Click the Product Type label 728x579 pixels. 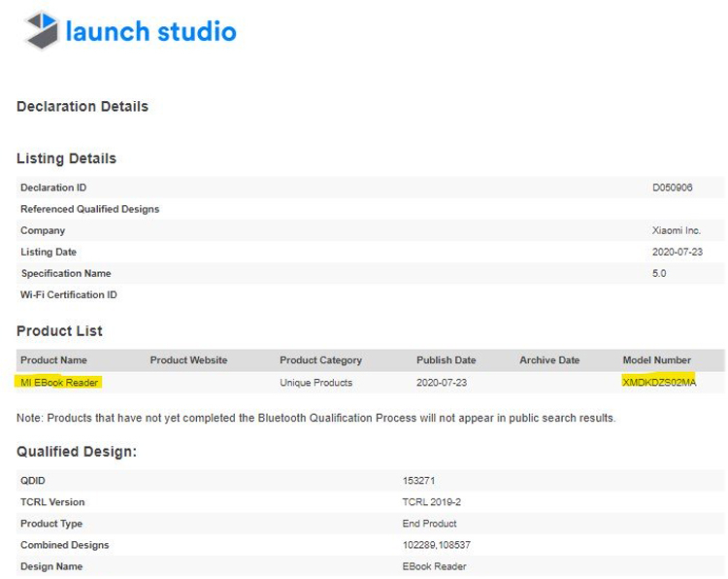tap(51, 524)
